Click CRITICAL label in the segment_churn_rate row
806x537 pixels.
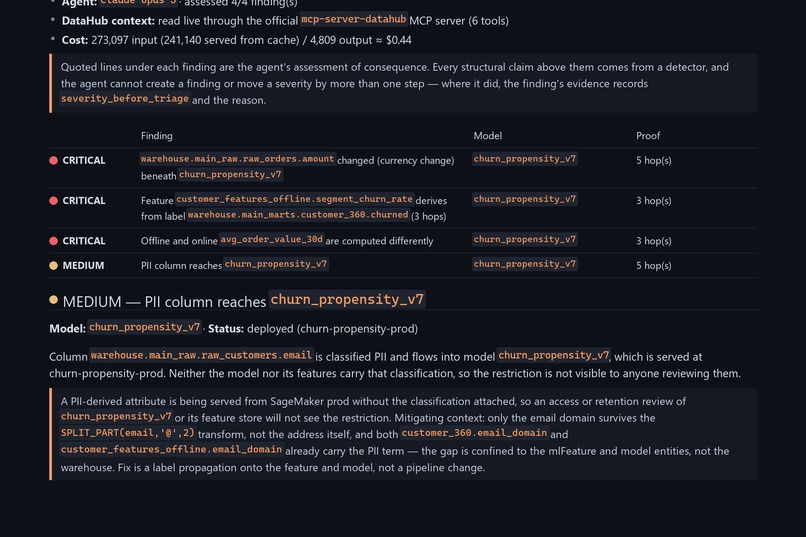[84, 200]
